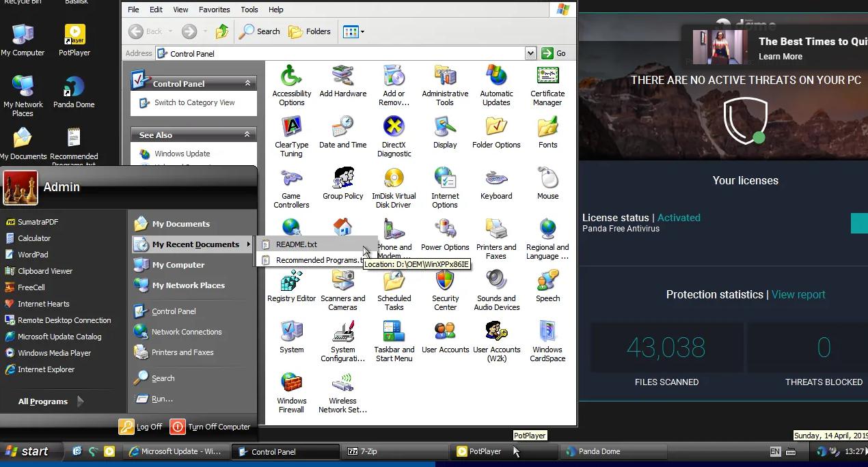This screenshot has height=467, width=868.
Task: Expand My Recent Documents submenu
Action: point(193,244)
